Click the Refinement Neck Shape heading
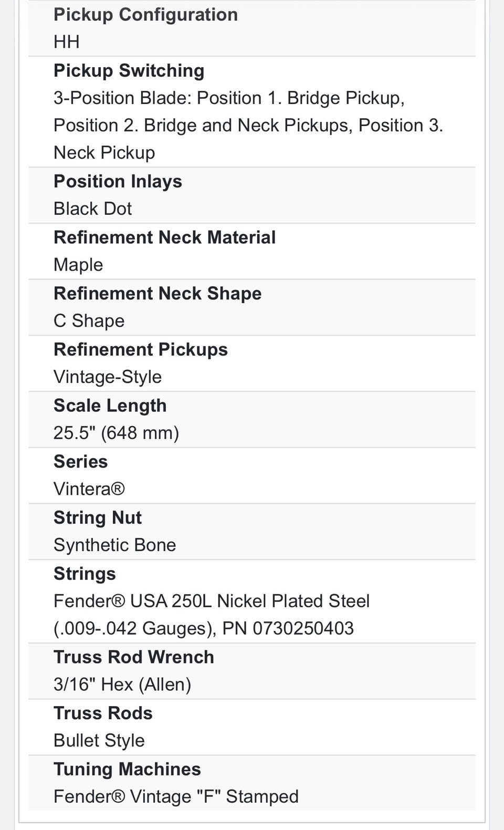The width and height of the screenshot is (504, 830). click(x=157, y=293)
